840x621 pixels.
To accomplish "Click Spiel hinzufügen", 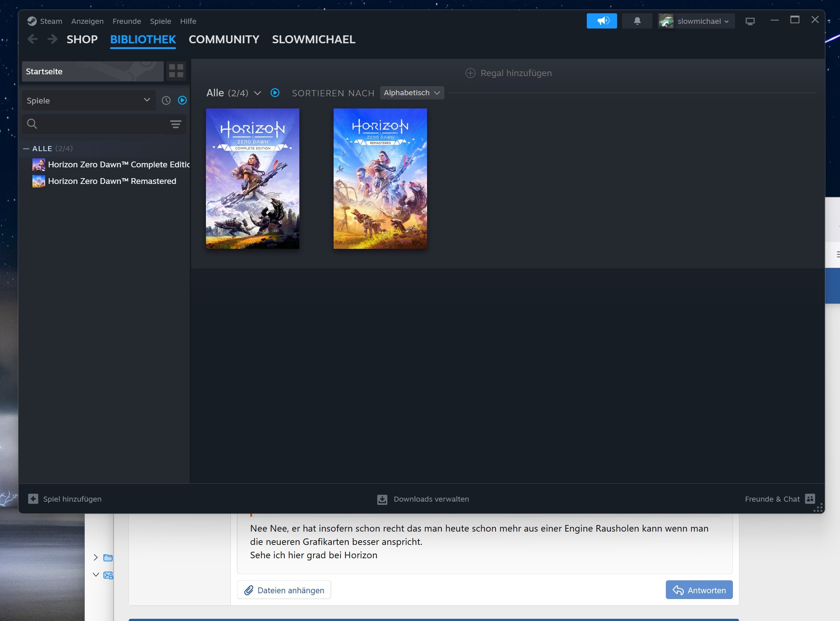I will 65,499.
